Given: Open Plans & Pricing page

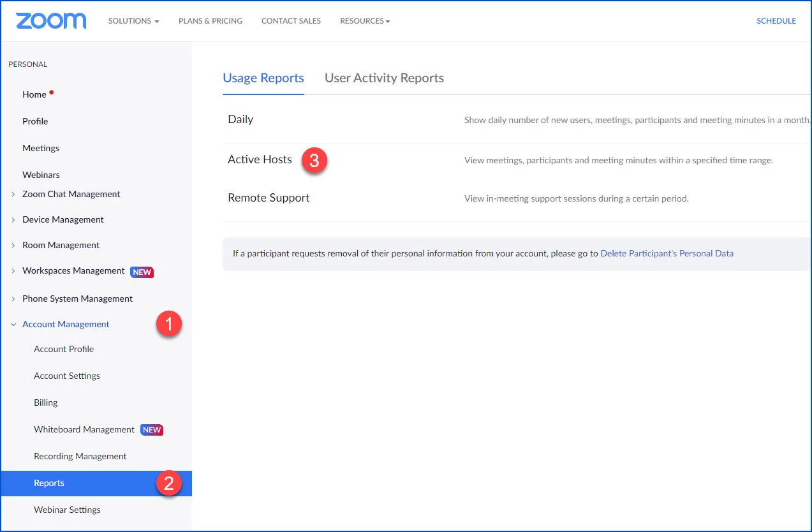Looking at the screenshot, I should coord(210,21).
